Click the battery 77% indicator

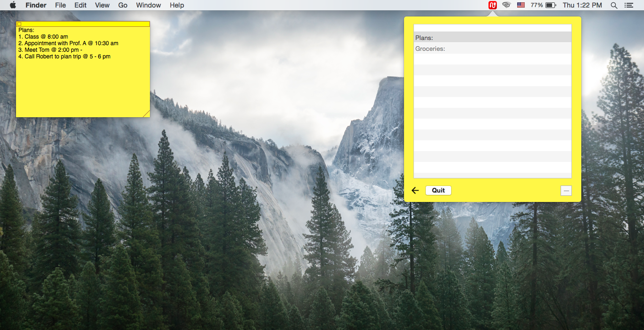point(543,5)
